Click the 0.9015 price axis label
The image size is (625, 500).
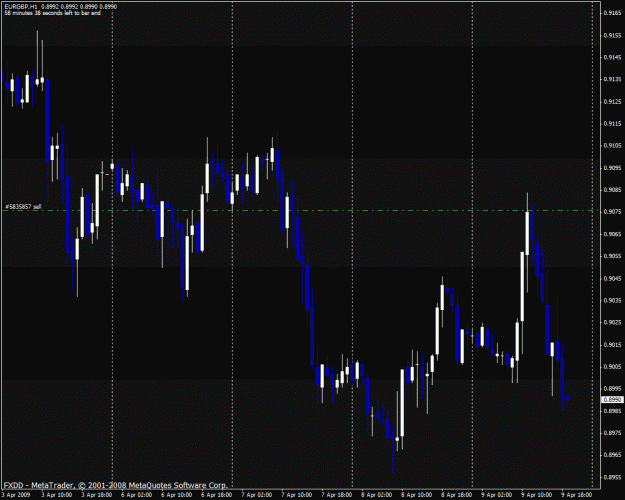[612, 344]
